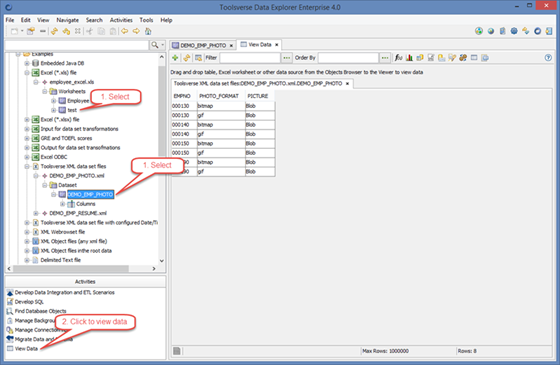
Task: Click the objects browser search box
Action: coord(77,45)
